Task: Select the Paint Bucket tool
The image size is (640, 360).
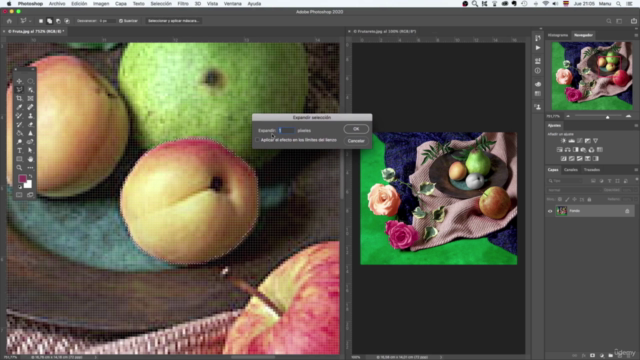Action: [19, 133]
